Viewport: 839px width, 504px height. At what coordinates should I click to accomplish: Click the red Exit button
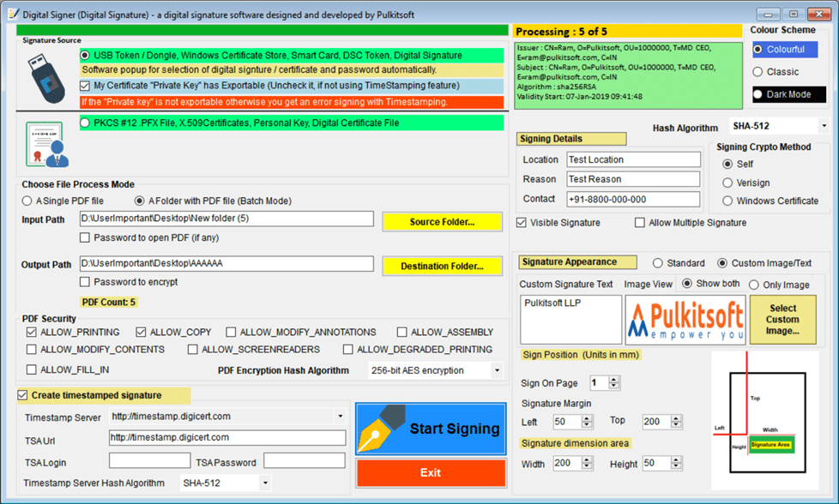point(431,473)
